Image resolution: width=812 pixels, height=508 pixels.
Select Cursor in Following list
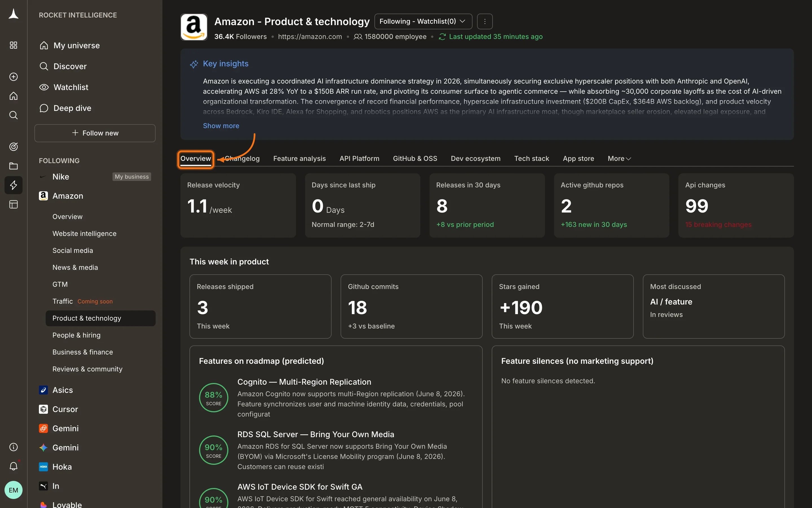click(x=65, y=409)
